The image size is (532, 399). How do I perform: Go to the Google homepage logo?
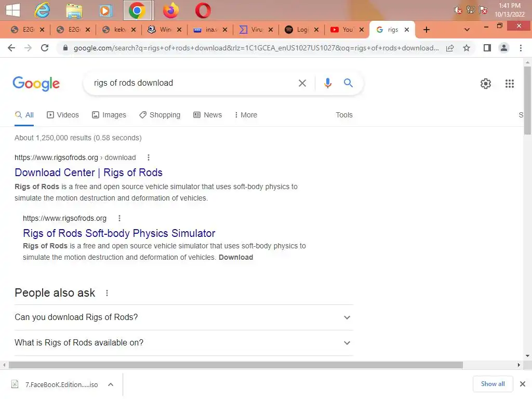(36, 84)
